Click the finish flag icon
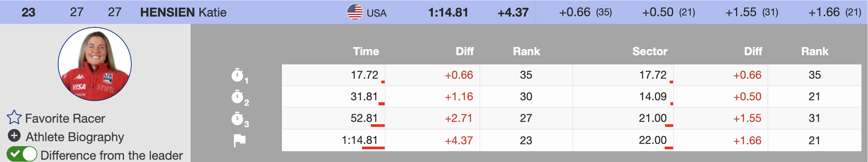868x162 pixels. (239, 140)
